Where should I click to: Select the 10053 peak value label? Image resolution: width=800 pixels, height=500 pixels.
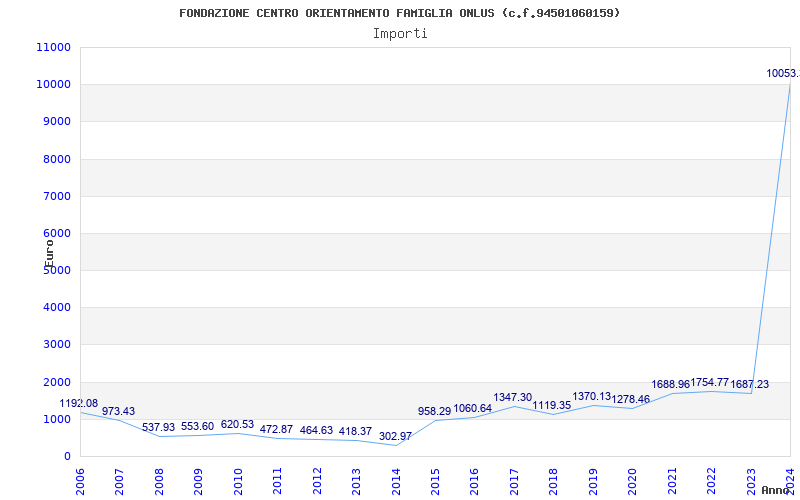(x=783, y=73)
